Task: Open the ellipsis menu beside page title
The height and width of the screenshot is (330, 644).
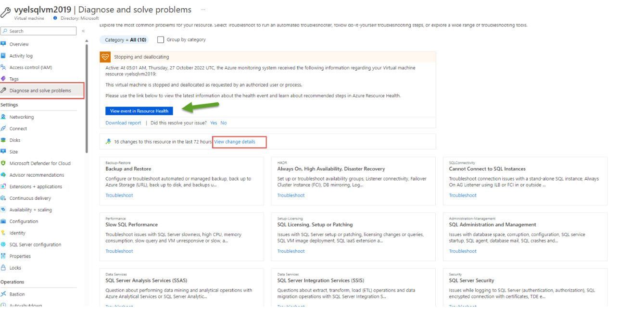Action: [202, 10]
